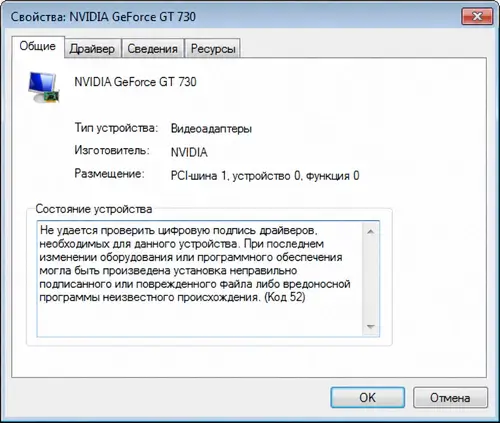Click the status box scroll-down arrow

click(371, 327)
